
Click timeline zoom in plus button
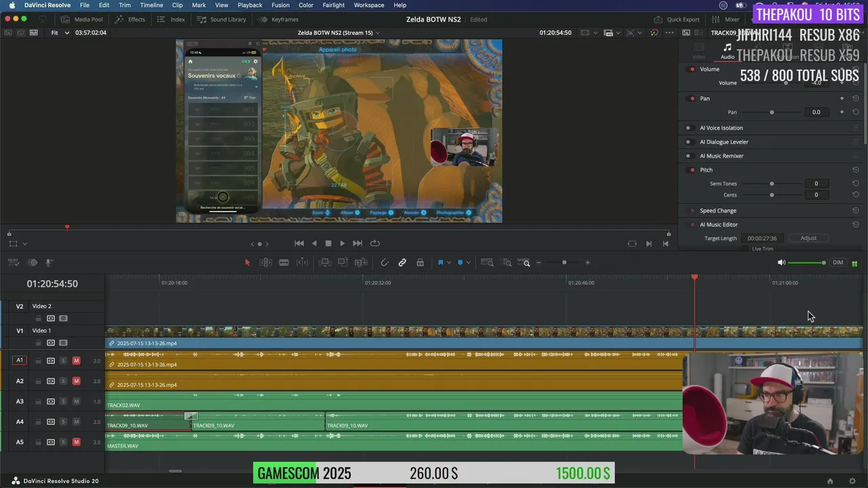click(587, 262)
